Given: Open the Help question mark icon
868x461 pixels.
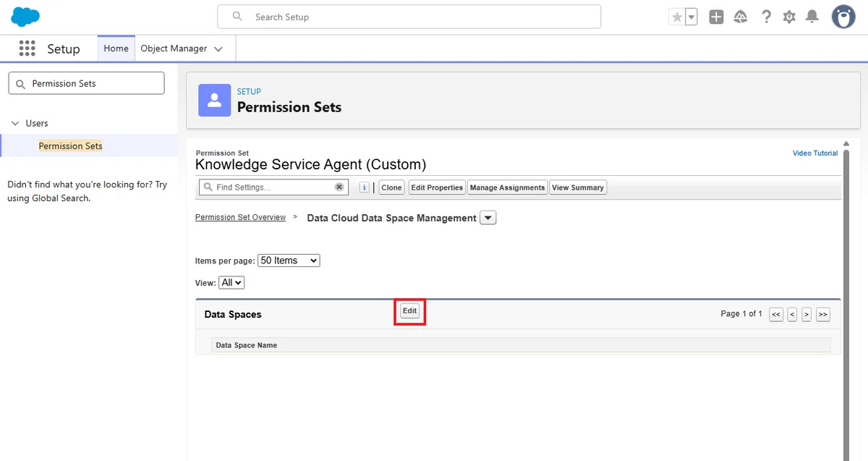Looking at the screenshot, I should tap(766, 17).
